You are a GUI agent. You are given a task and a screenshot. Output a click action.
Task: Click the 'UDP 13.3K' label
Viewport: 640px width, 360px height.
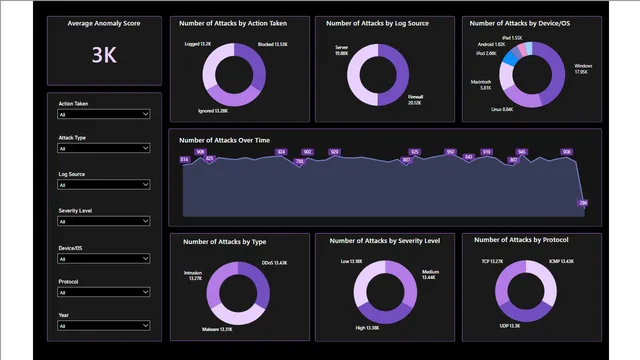510,326
